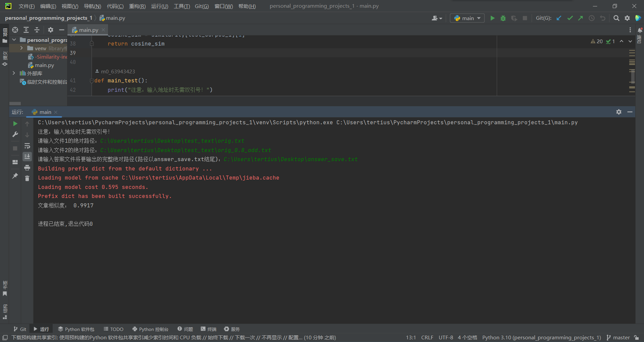Viewport: 644px width, 342px height.
Task: Switch to the Python 控制台 tool tab
Action: 150,329
